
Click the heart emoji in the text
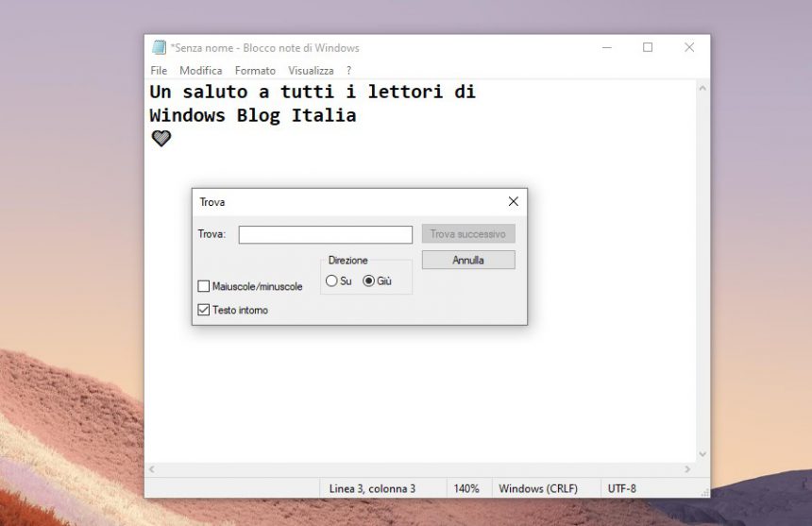point(161,138)
